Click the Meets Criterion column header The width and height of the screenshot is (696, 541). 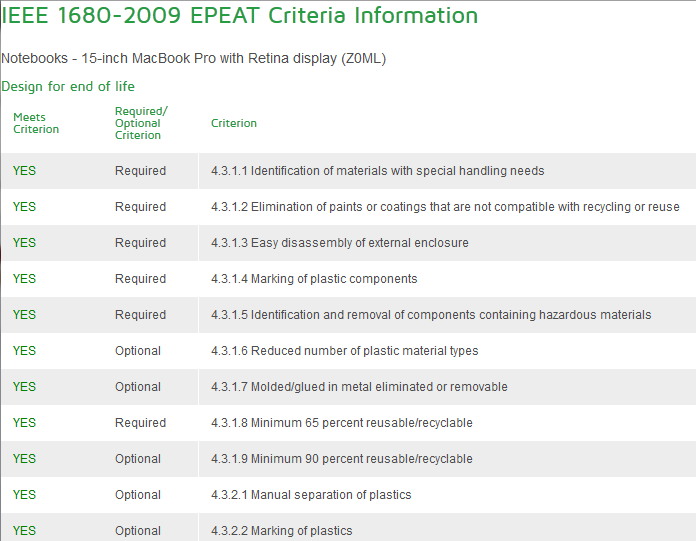click(36, 123)
